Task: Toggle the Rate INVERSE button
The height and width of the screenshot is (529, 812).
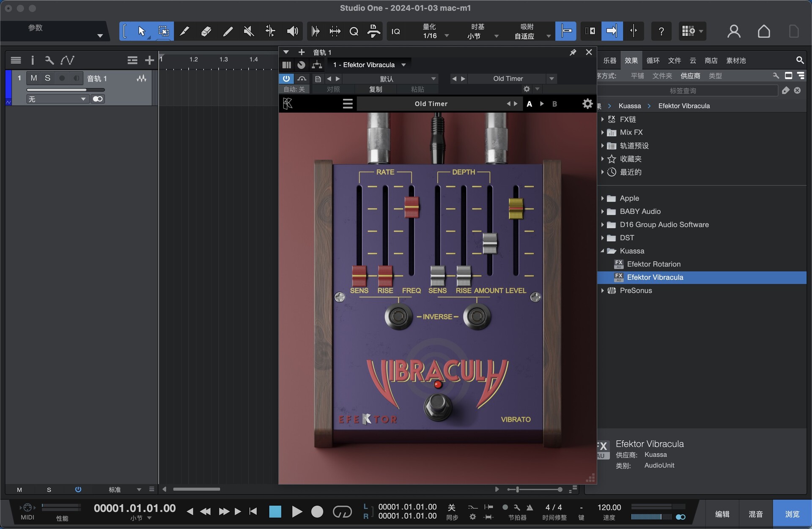Action: [398, 316]
